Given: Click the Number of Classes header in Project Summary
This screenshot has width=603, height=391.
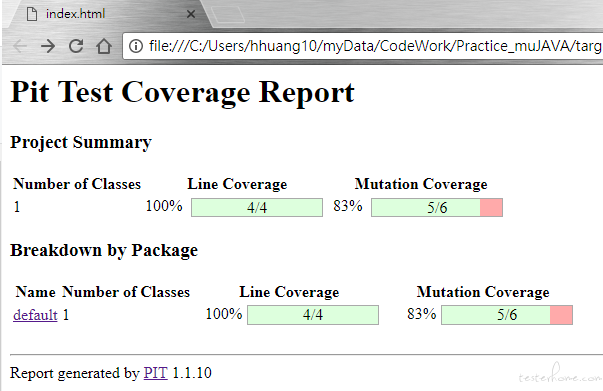Looking at the screenshot, I should click(x=77, y=184).
